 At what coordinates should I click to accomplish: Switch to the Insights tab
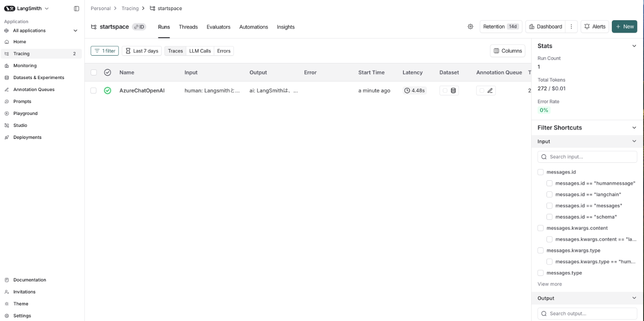(x=286, y=27)
